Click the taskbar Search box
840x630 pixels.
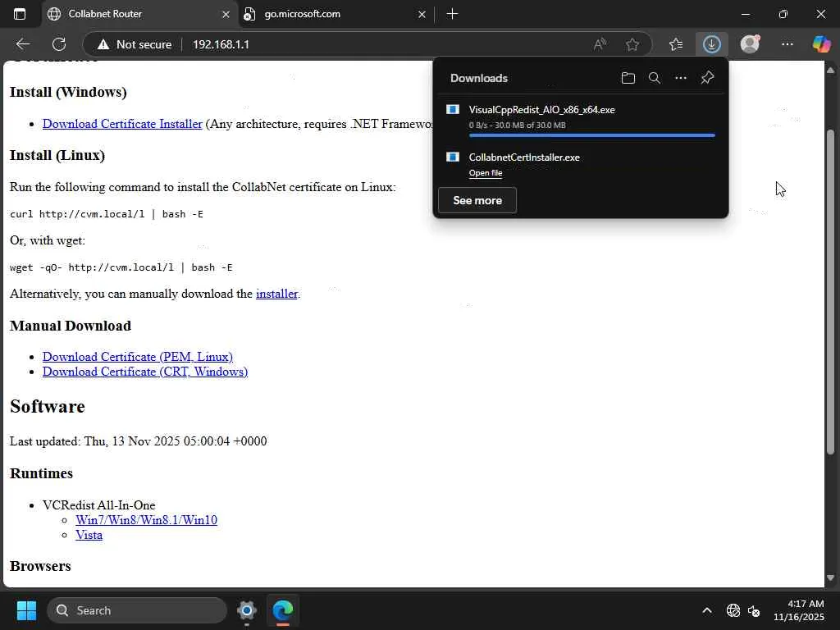click(137, 610)
